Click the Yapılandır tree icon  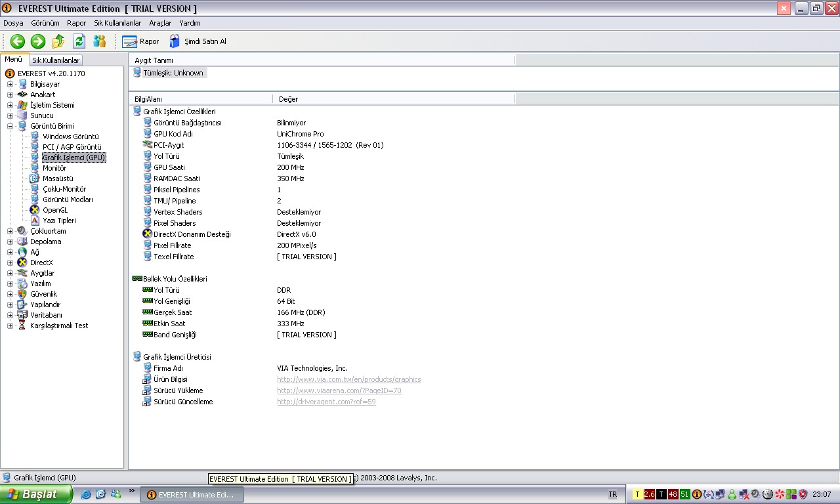coord(22,304)
